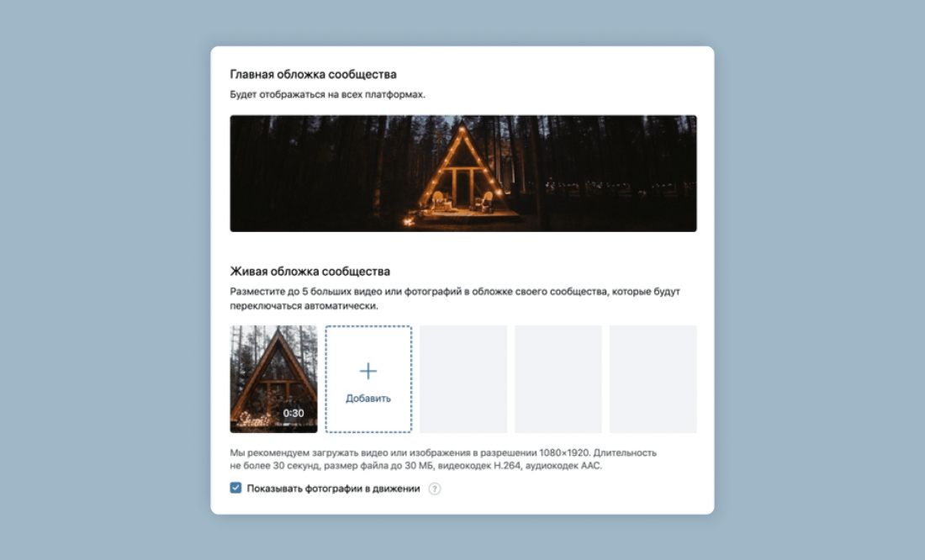This screenshot has height=560, width=925.
Task: Open the question mark help icon
Action: tap(435, 489)
